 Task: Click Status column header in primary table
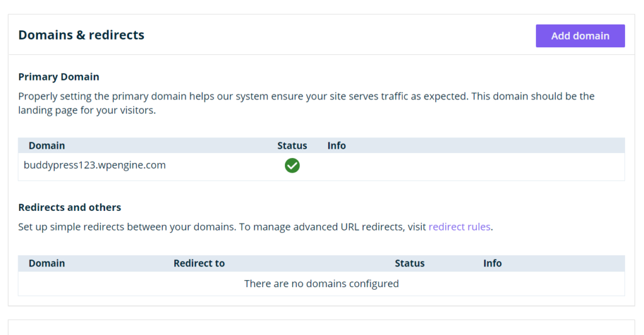(x=292, y=145)
